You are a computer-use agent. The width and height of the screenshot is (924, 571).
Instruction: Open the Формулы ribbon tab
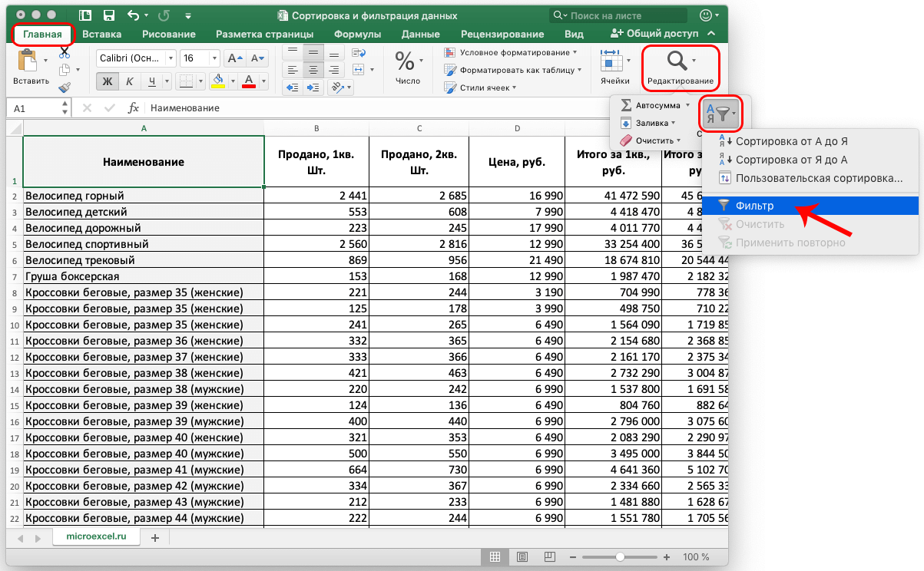tap(357, 34)
